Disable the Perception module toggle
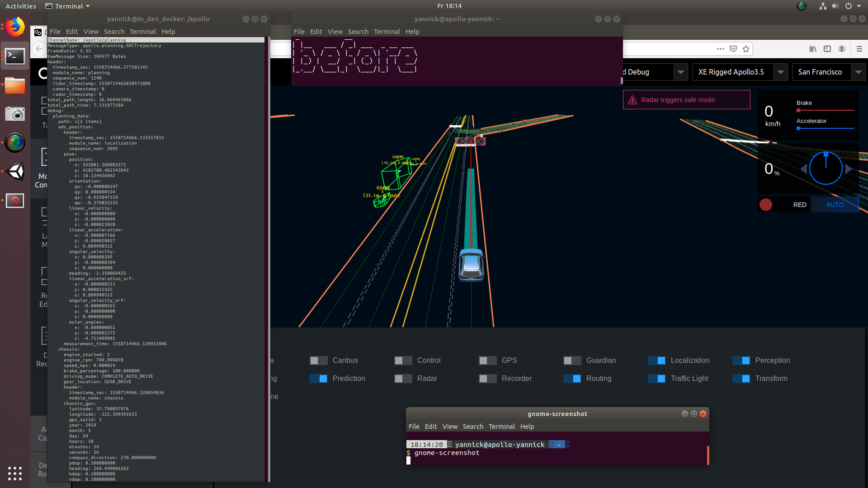The width and height of the screenshot is (868, 488). pyautogui.click(x=741, y=361)
